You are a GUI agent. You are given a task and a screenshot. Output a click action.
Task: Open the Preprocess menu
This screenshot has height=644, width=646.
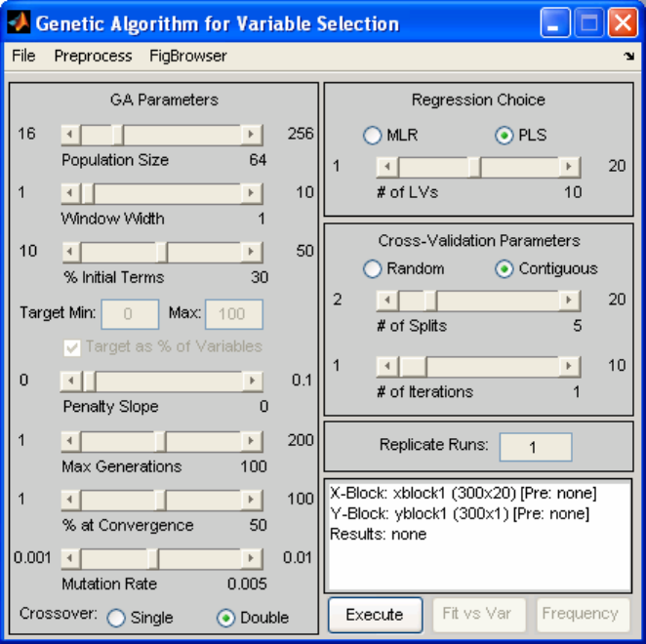pyautogui.click(x=93, y=57)
